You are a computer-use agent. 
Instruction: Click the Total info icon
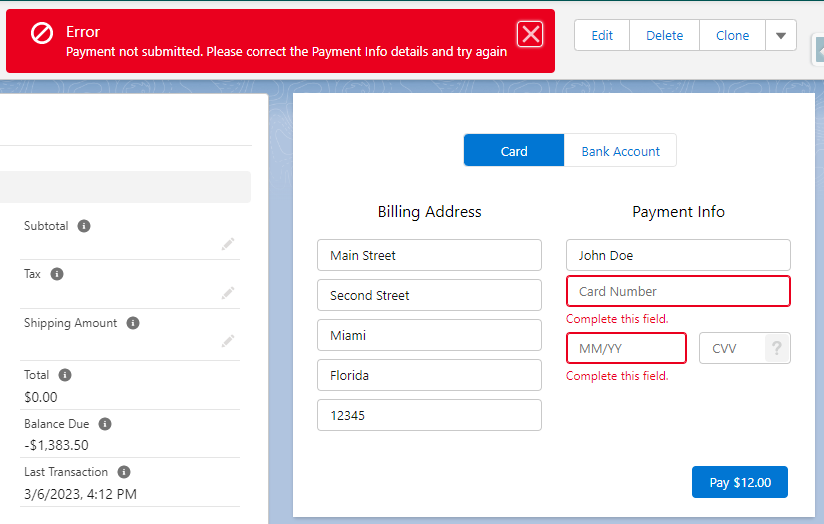(x=65, y=375)
